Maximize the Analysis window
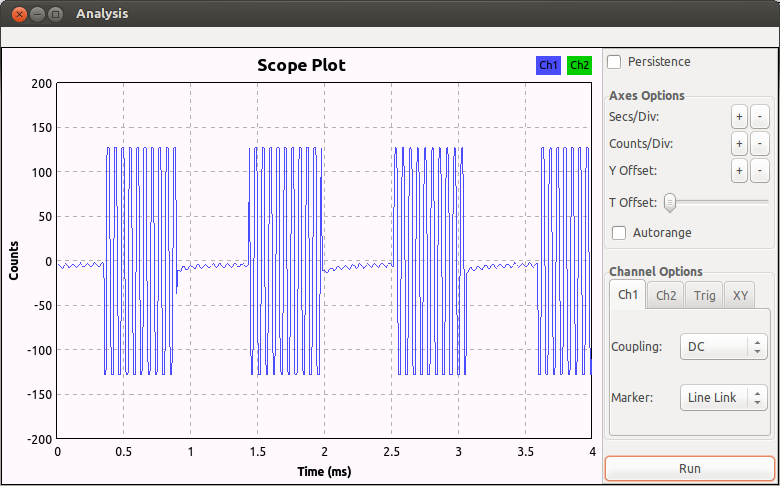The width and height of the screenshot is (780, 486). 55,14
